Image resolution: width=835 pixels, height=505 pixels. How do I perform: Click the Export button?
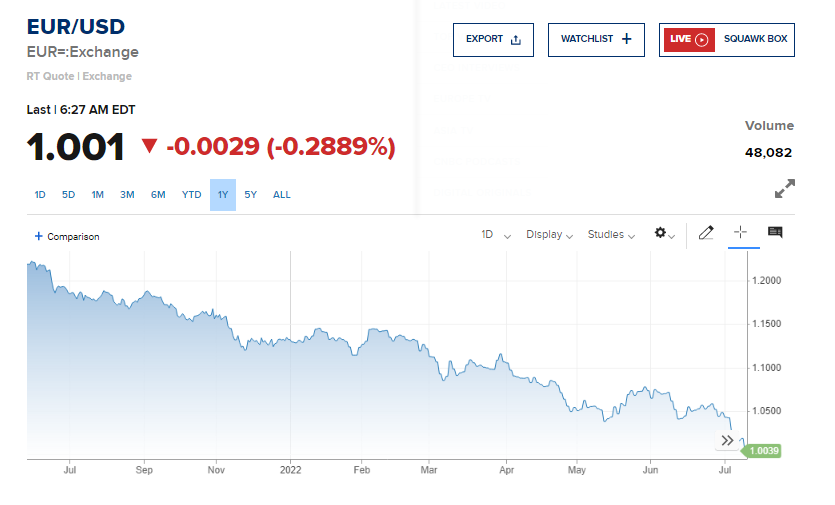[x=493, y=40]
